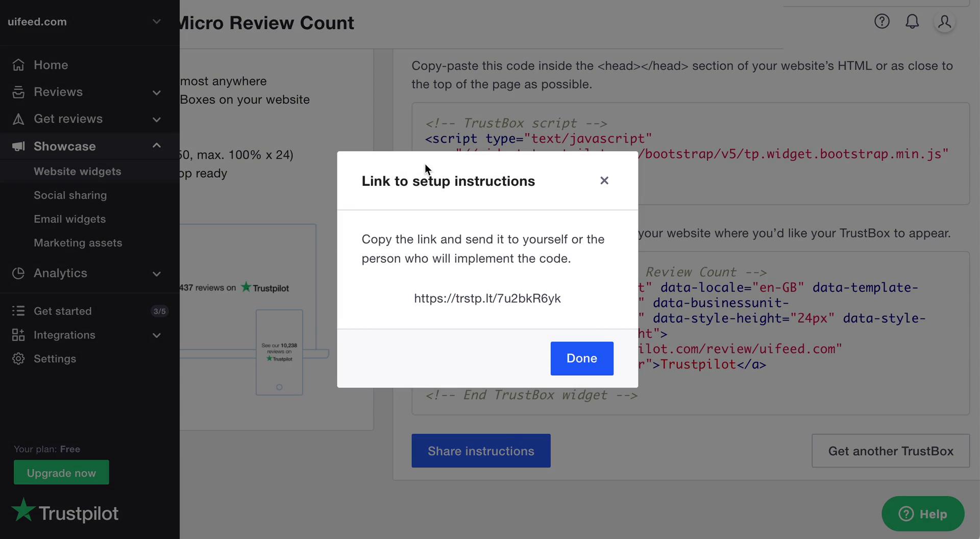Image resolution: width=980 pixels, height=539 pixels.
Task: Click the Trustpilot logo in sidebar
Action: point(65,511)
